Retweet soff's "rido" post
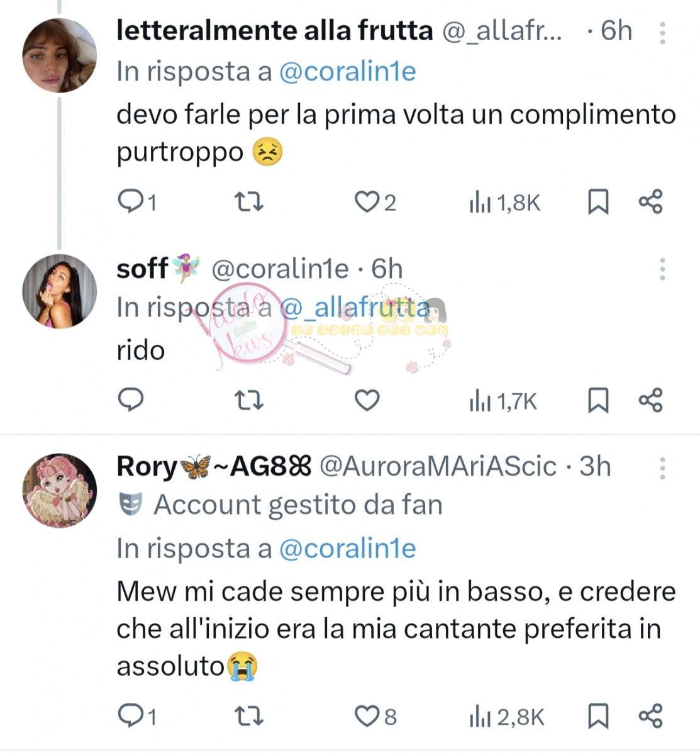Image resolution: width=700 pixels, height=755 pixels. click(248, 400)
